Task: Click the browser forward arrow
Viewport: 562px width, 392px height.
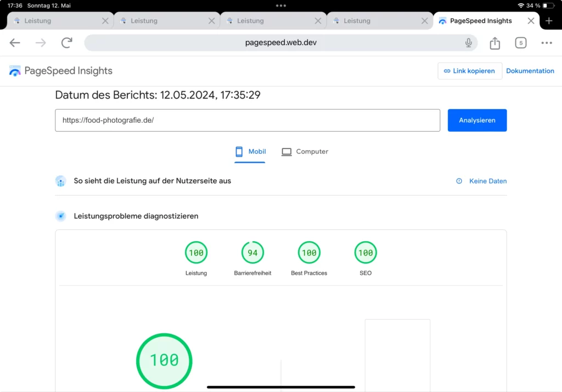Action: tap(41, 43)
